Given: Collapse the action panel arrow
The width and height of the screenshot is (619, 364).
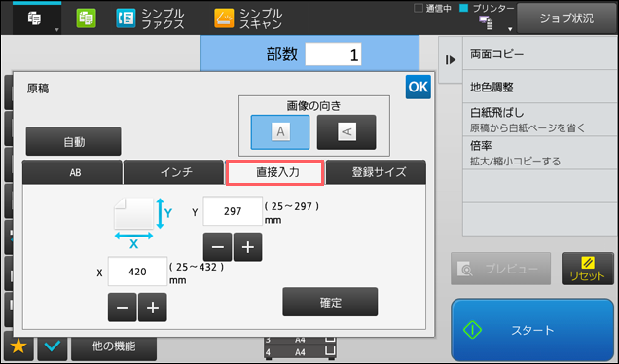Looking at the screenshot, I should [451, 60].
